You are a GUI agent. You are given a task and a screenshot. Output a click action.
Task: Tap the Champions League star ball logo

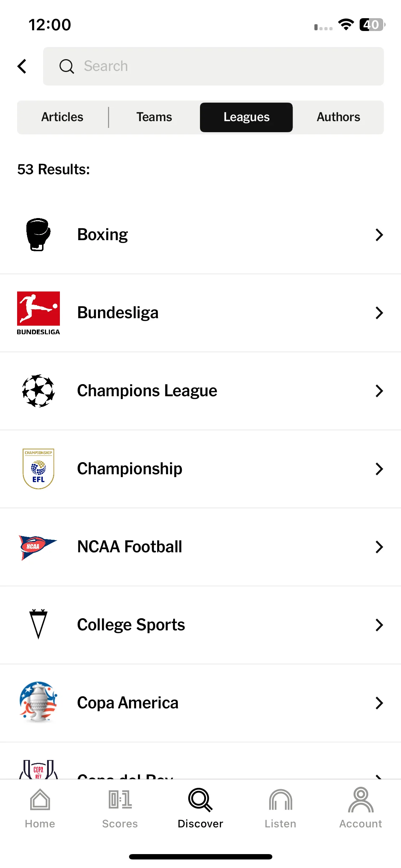click(38, 391)
